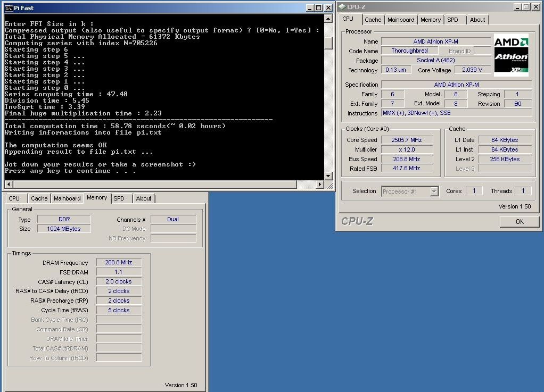This screenshot has height=392, width=544.
Task: Click the RAS# to CAS# Delay value field
Action: click(x=119, y=291)
